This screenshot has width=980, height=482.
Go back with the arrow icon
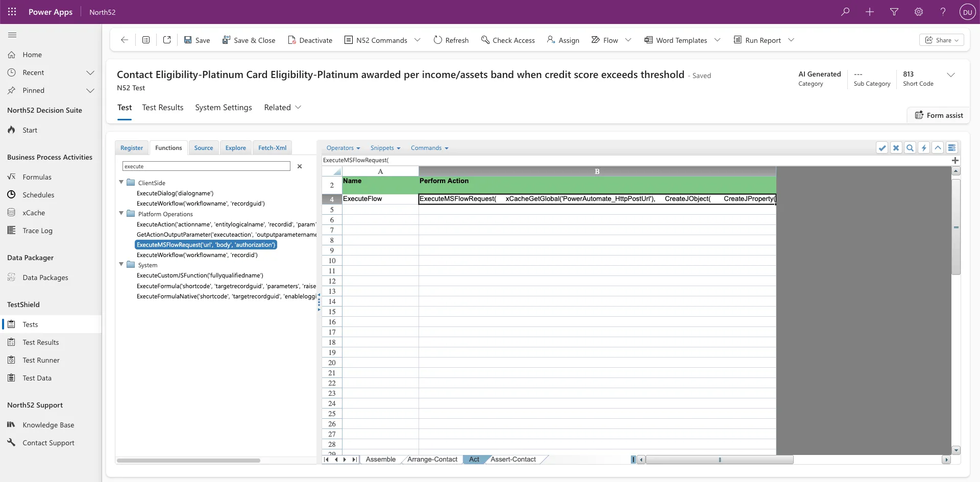pos(124,40)
